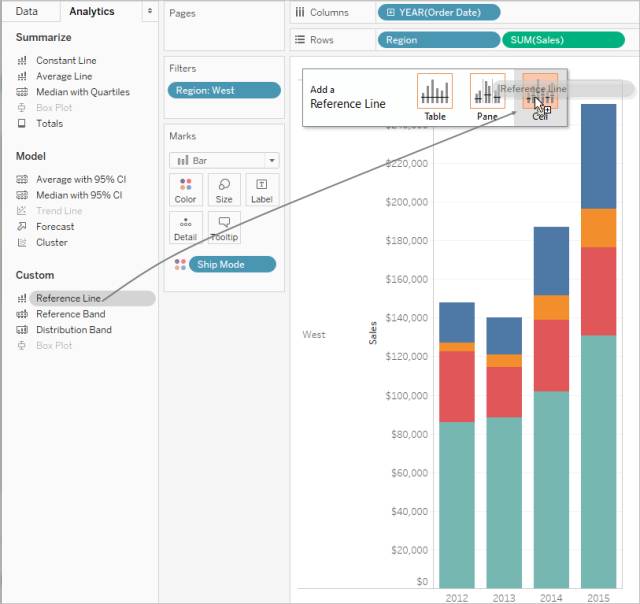Click the $200,000 axis label
The height and width of the screenshot is (604, 640).
(407, 202)
